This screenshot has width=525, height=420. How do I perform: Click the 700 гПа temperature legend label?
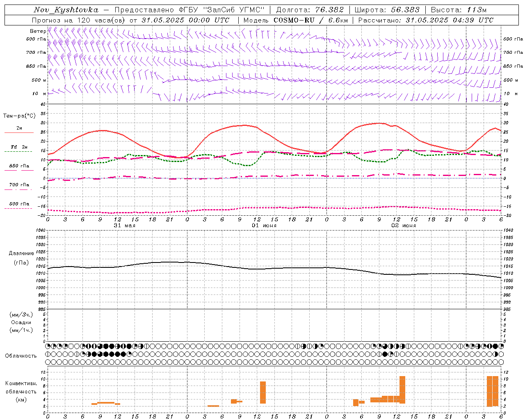point(19,185)
